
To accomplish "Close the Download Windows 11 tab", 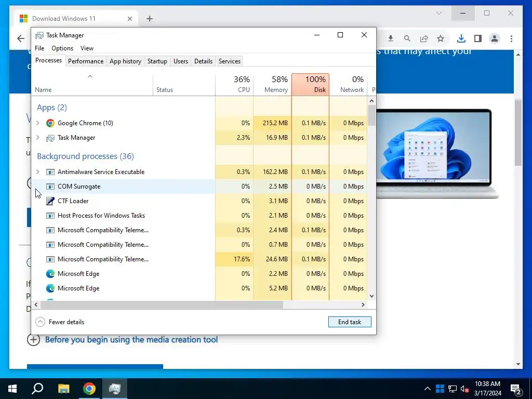I will tap(129, 19).
